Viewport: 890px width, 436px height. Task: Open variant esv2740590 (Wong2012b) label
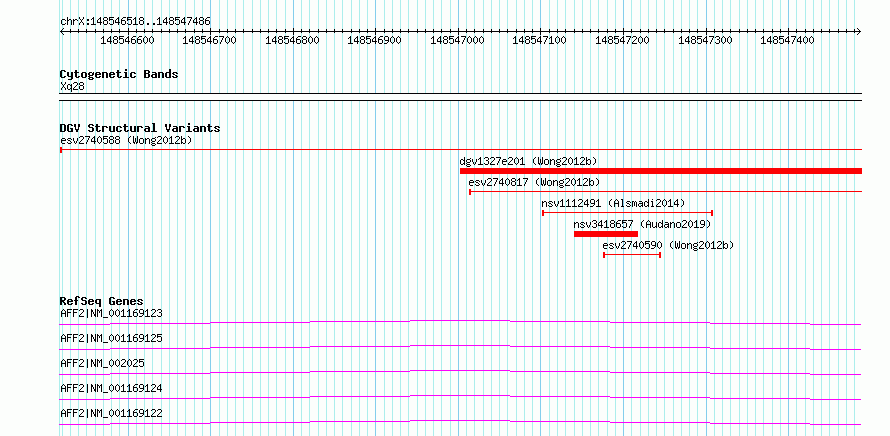coord(668,245)
